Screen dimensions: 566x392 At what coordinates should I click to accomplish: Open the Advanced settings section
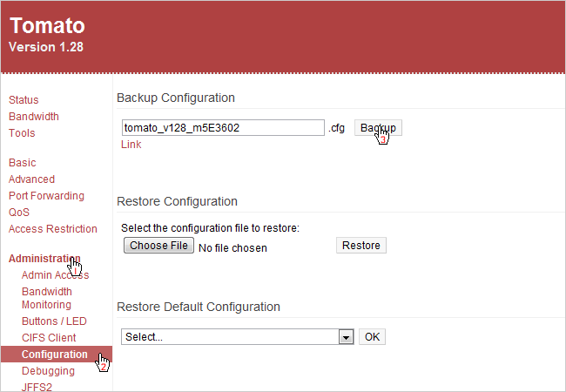pyautogui.click(x=31, y=179)
